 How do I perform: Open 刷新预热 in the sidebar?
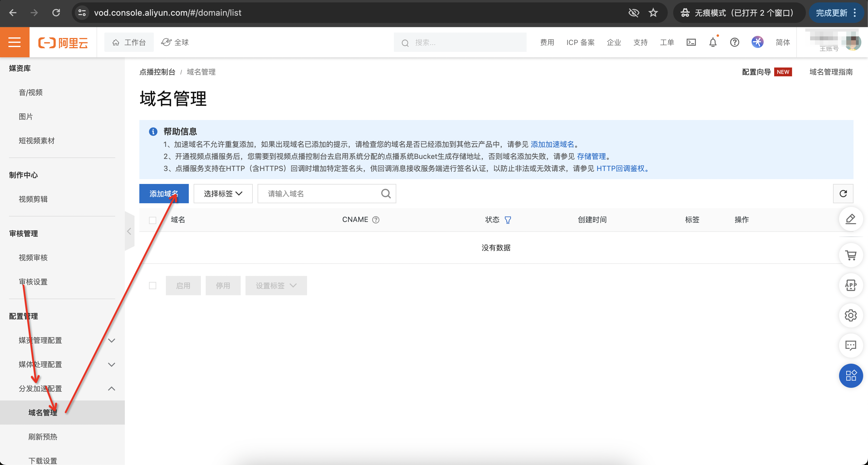(43, 437)
